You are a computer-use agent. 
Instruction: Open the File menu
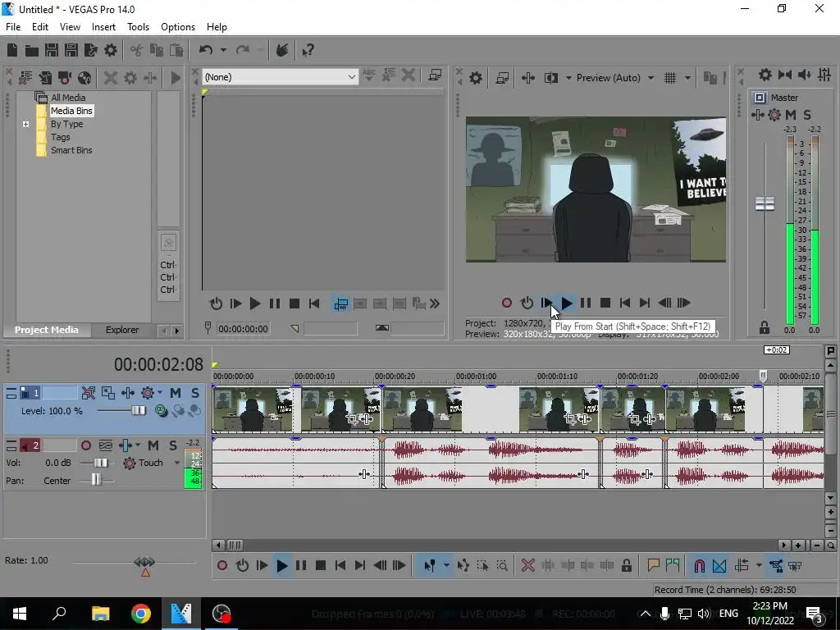13,27
